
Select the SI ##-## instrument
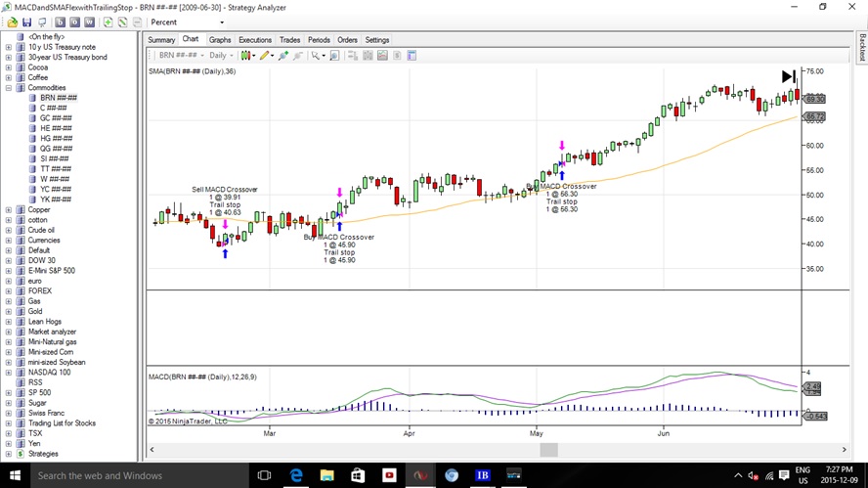click(x=56, y=159)
